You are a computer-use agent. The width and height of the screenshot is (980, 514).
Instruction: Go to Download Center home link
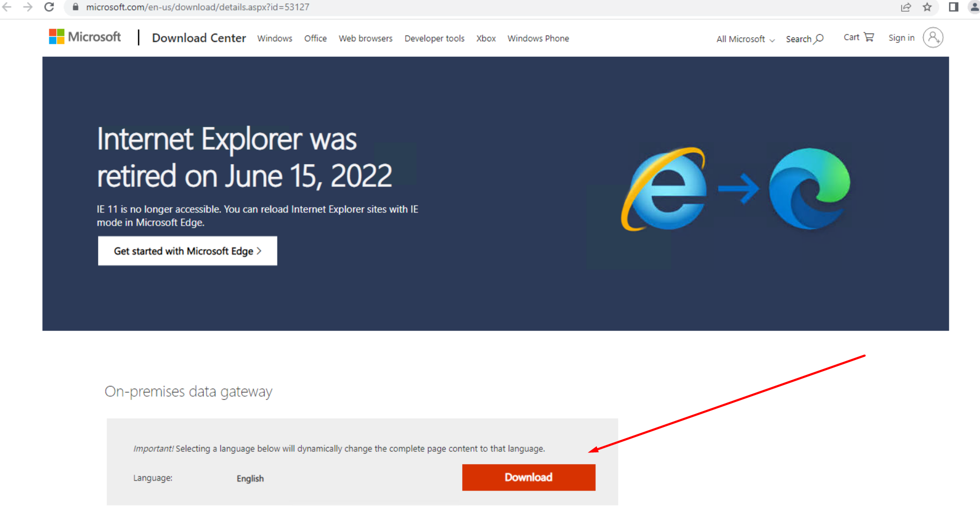click(x=199, y=38)
